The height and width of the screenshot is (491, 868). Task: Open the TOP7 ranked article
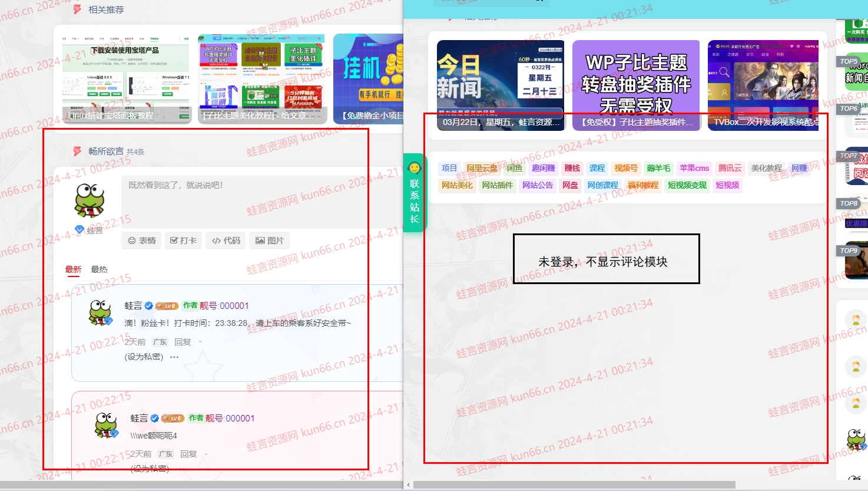[856, 167]
